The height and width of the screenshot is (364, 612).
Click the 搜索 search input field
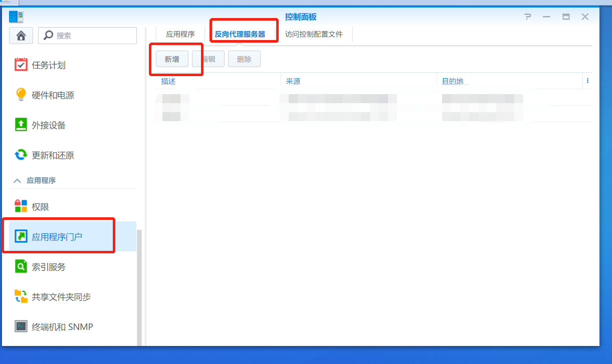pos(93,36)
